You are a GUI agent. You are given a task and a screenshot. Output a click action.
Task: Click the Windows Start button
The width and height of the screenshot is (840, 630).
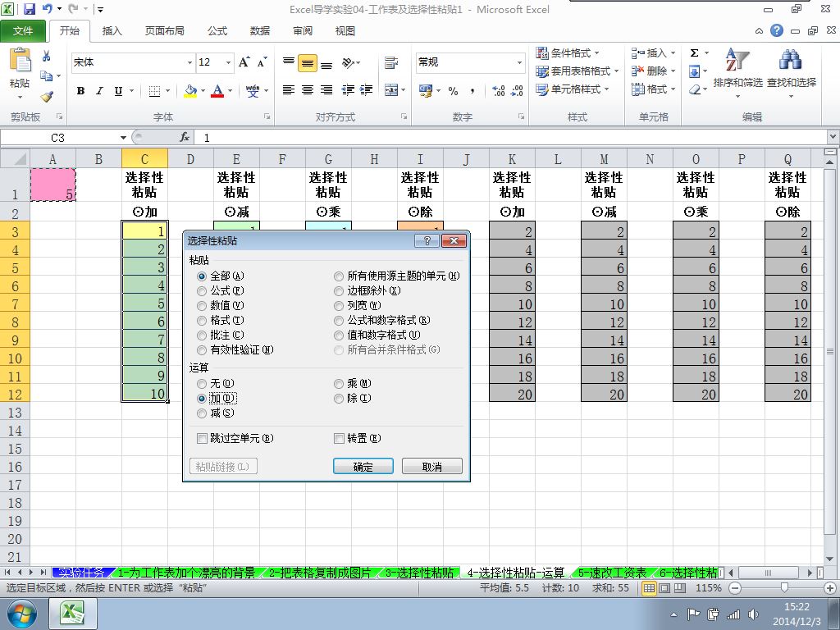click(x=22, y=614)
